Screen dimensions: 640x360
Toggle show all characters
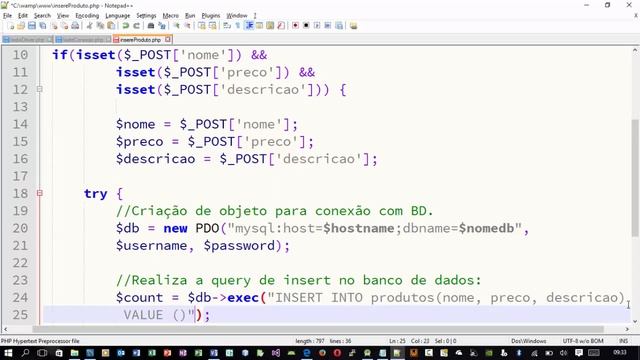(238, 26)
